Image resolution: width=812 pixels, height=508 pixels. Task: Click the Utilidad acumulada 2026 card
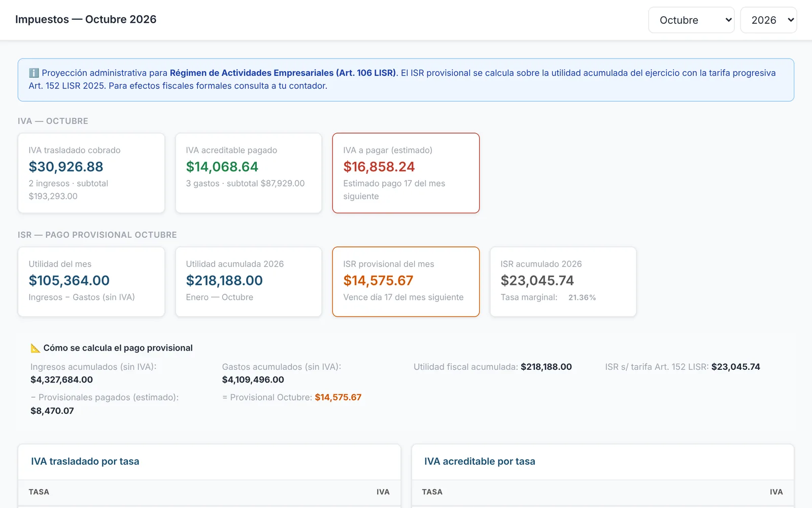click(249, 282)
